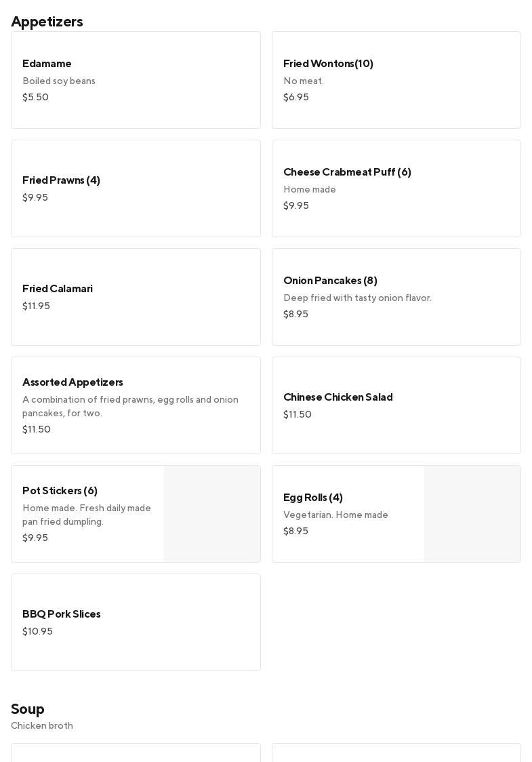Click the Chicken broth subtitle text

point(42,726)
